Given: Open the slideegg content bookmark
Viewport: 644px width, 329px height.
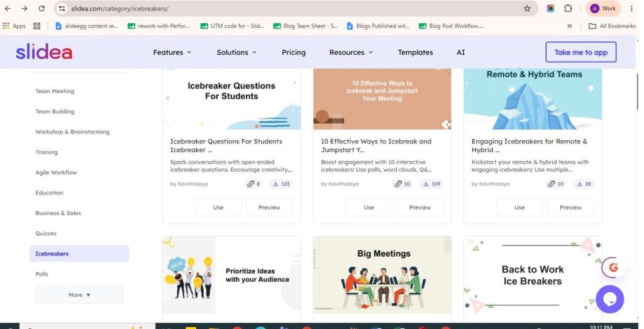Looking at the screenshot, I should pos(87,26).
